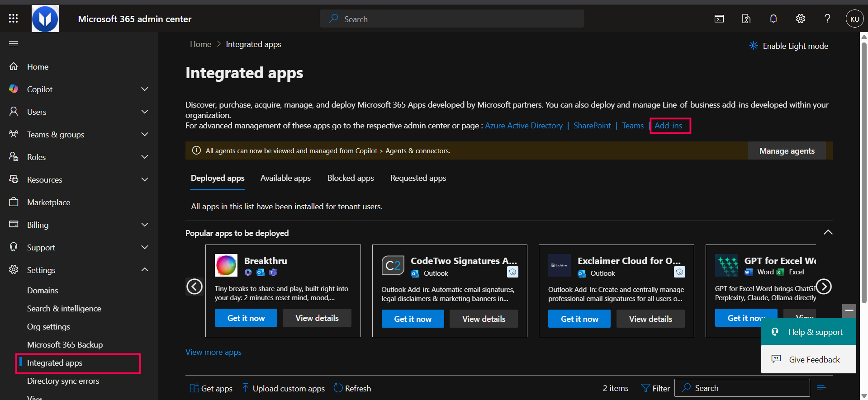Click the document shortcut icon in the header
Screen dimensions: 868x400
coord(746,19)
